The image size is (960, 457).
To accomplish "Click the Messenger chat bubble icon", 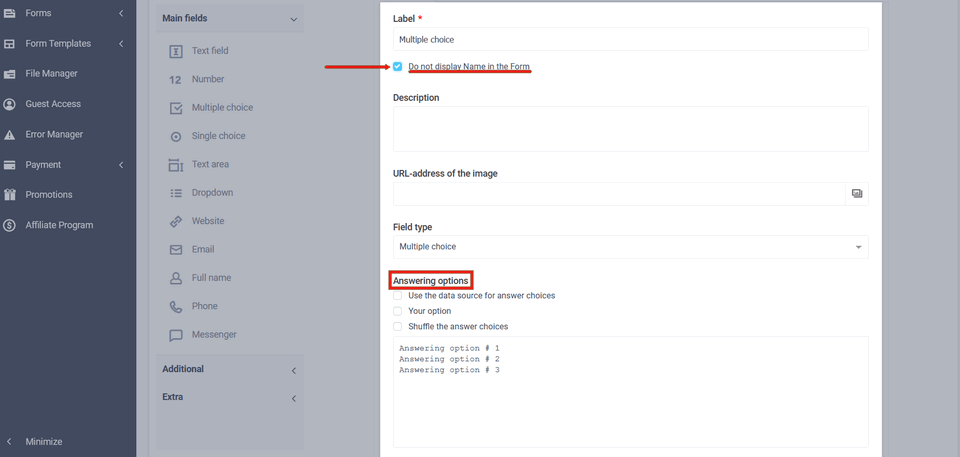I will [176, 335].
